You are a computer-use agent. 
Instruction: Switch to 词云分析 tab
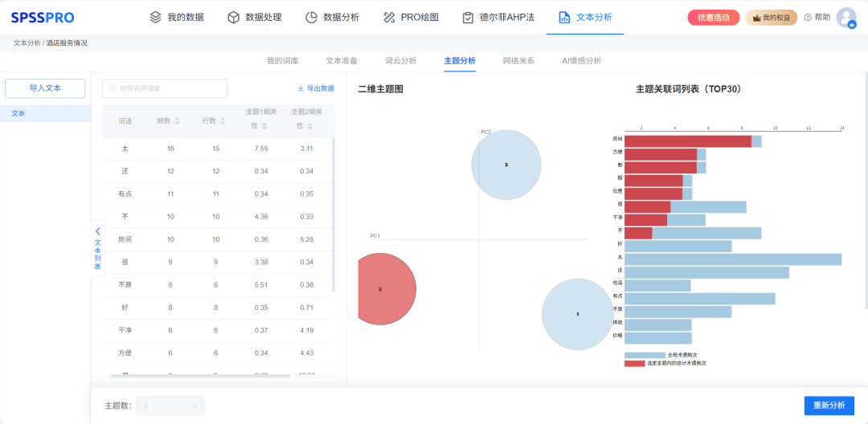point(401,61)
